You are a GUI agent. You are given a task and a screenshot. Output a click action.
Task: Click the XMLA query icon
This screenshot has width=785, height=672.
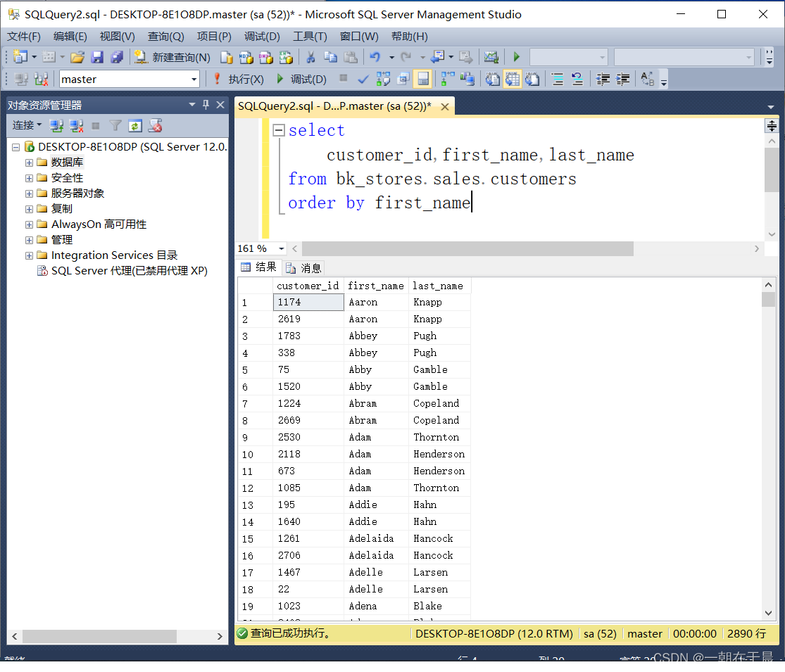pos(286,58)
